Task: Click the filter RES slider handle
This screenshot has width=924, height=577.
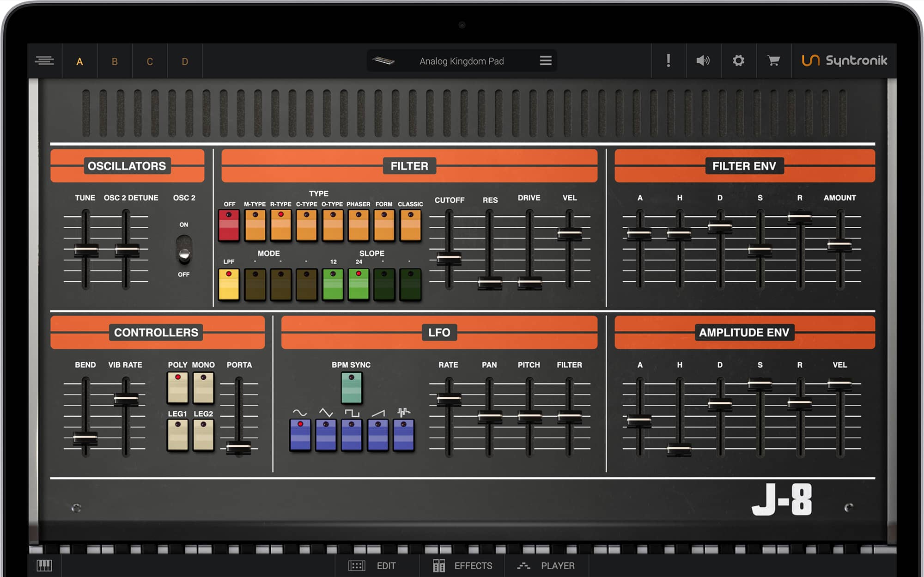Action: [x=489, y=282]
